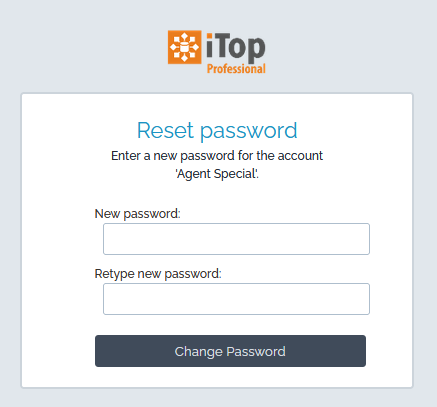Focus the Retype new password field
This screenshot has height=407, width=437.
pos(236,299)
